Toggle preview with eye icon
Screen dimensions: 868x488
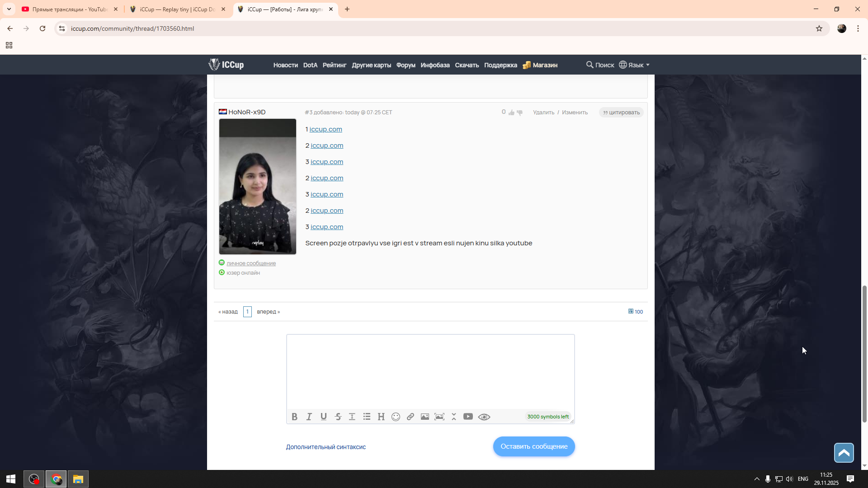484,417
